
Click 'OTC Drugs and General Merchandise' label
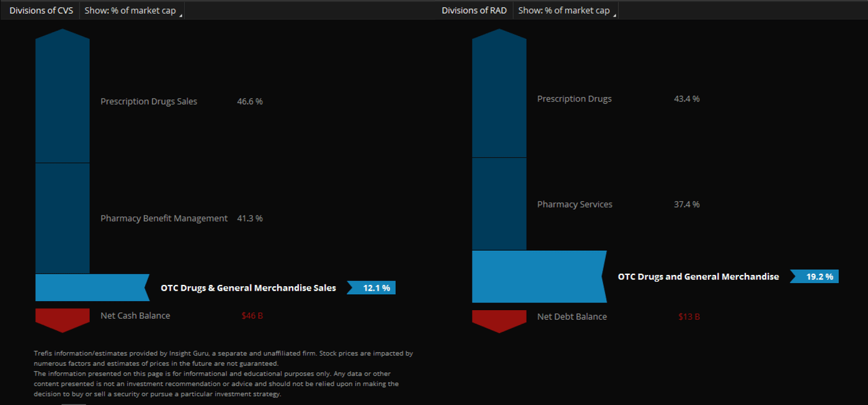click(698, 277)
